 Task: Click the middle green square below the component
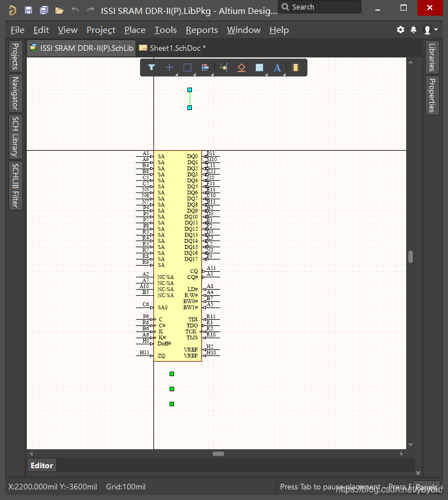coord(172,389)
